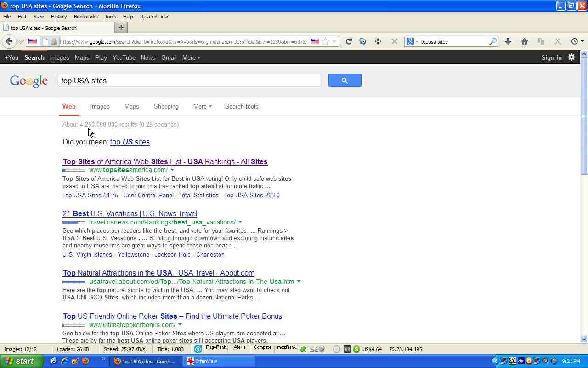
Task: Expand hidden system tray icons arrow
Action: click(x=495, y=361)
